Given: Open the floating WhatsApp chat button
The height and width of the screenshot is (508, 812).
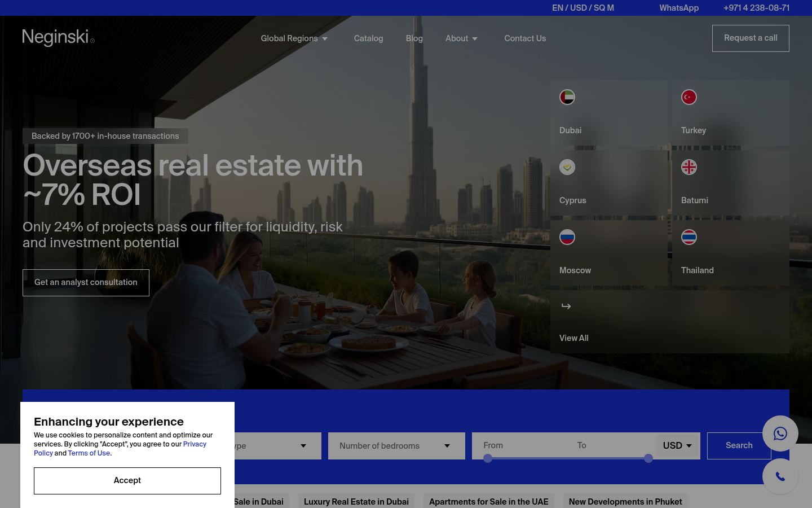Looking at the screenshot, I should 780,433.
